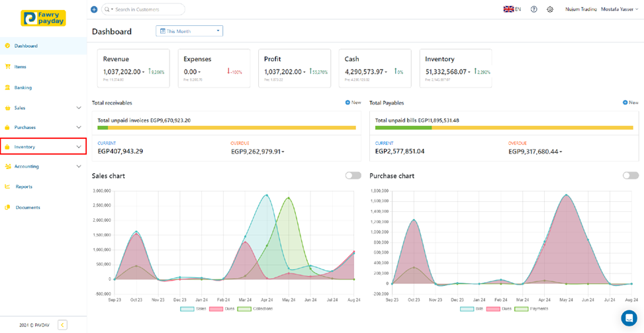
Task: Toggle the Purchase chart switch
Action: [x=630, y=175]
